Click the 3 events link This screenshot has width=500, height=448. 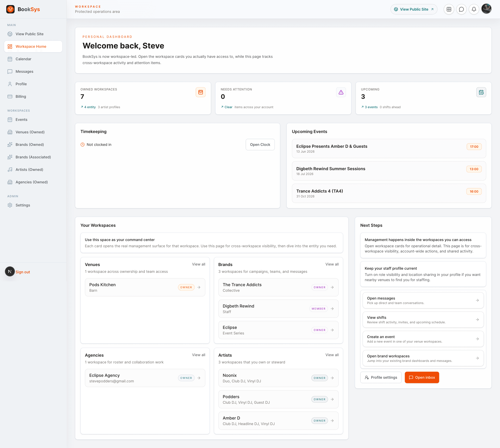click(369, 107)
